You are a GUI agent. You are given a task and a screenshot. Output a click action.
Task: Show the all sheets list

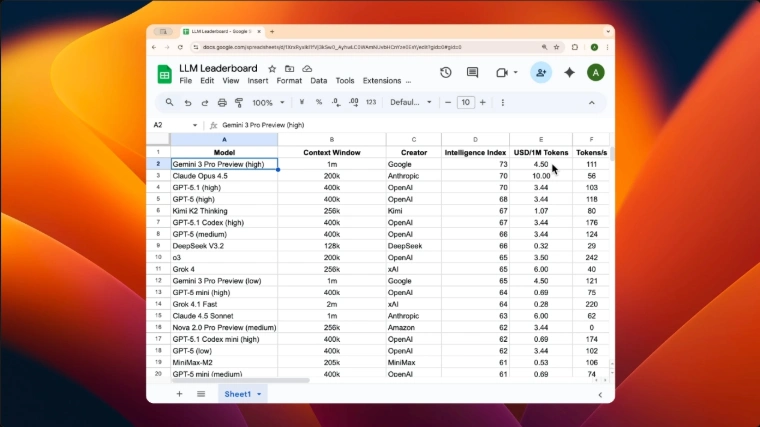[201, 394]
